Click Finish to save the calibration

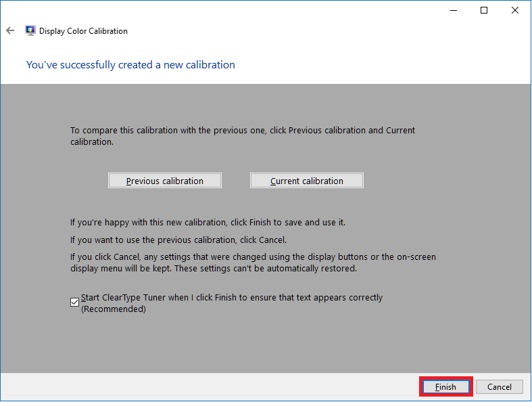[446, 386]
